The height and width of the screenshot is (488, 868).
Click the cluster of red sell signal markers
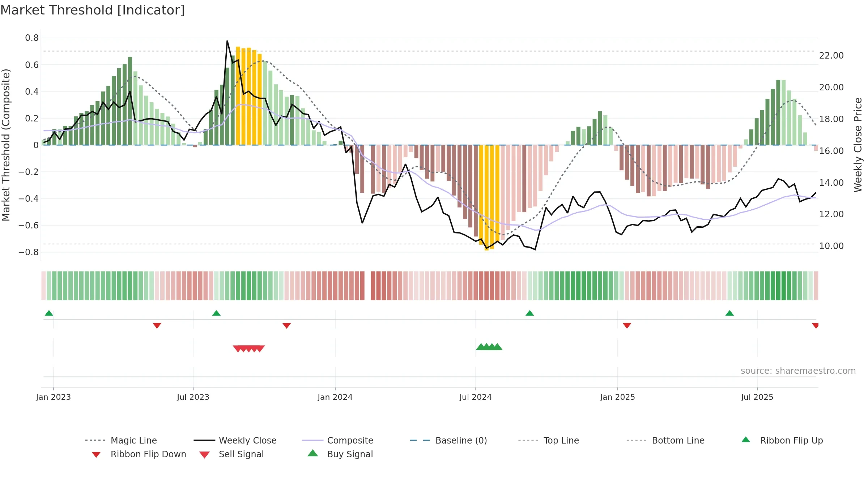click(249, 348)
